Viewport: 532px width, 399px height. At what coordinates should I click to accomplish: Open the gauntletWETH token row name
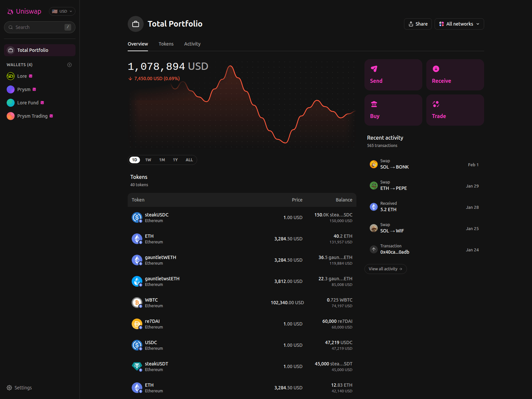161,257
